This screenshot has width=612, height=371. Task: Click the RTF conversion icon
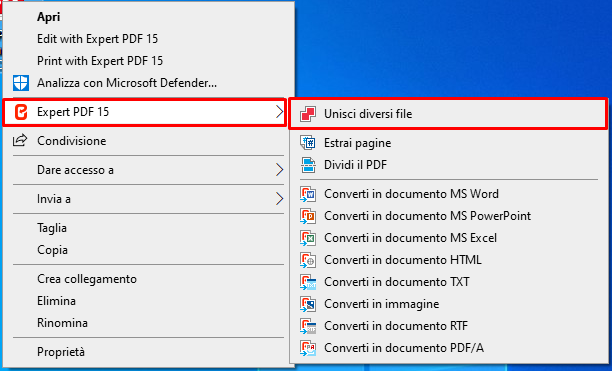click(308, 326)
